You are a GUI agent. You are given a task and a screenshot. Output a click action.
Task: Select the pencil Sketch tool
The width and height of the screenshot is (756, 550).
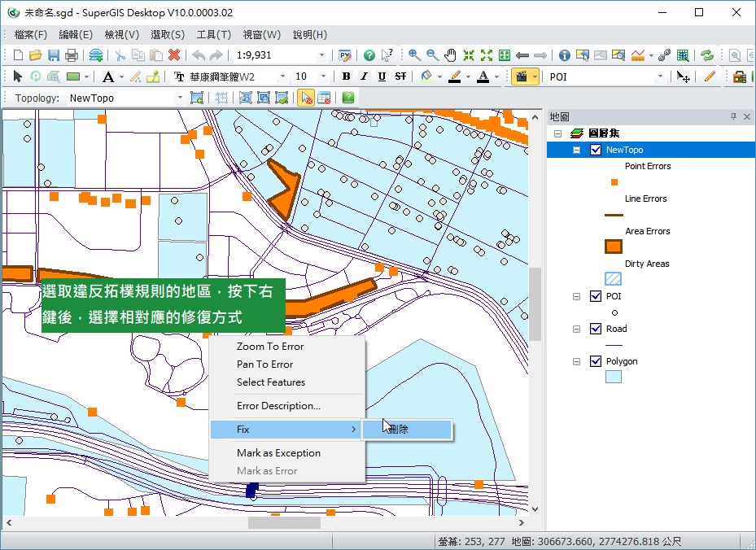click(710, 76)
